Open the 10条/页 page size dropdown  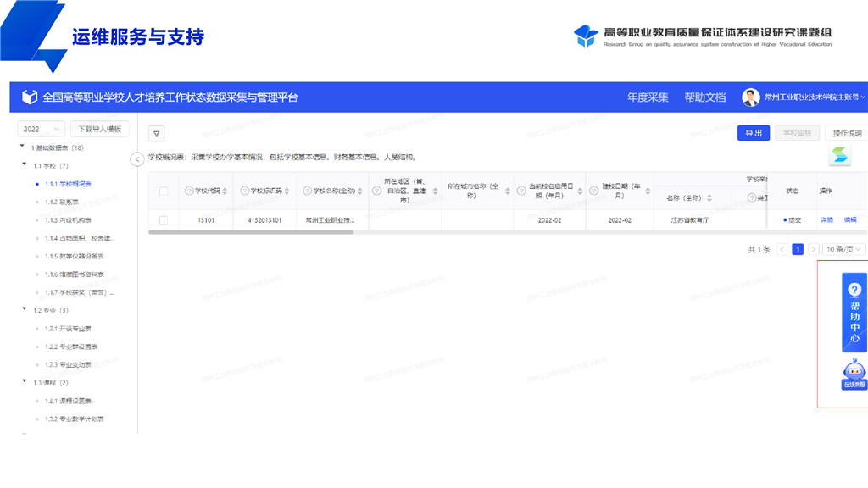tap(845, 249)
